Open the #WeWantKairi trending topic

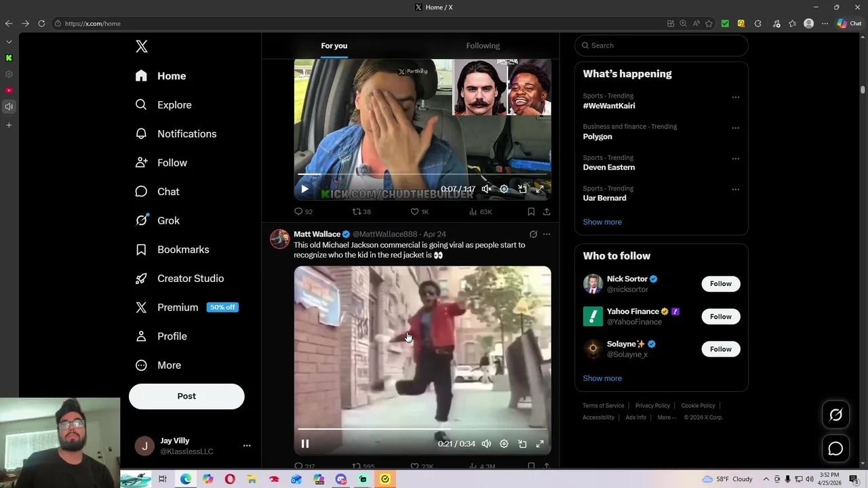pos(609,106)
